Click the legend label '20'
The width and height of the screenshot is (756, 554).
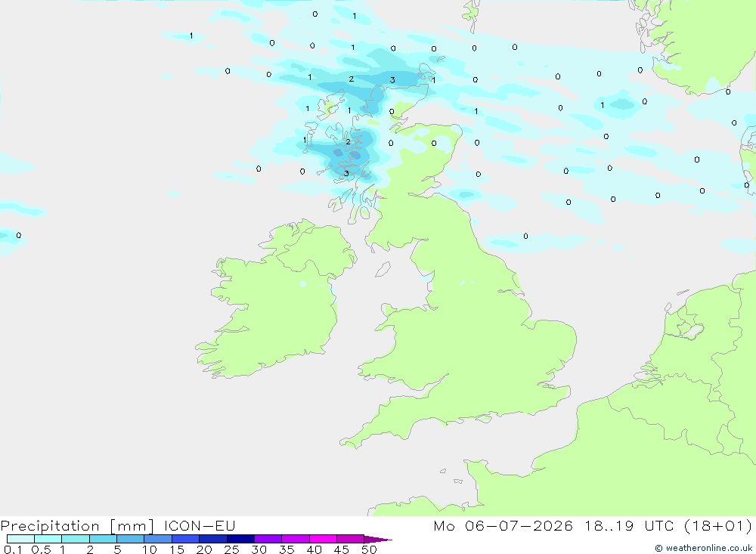click(x=204, y=549)
